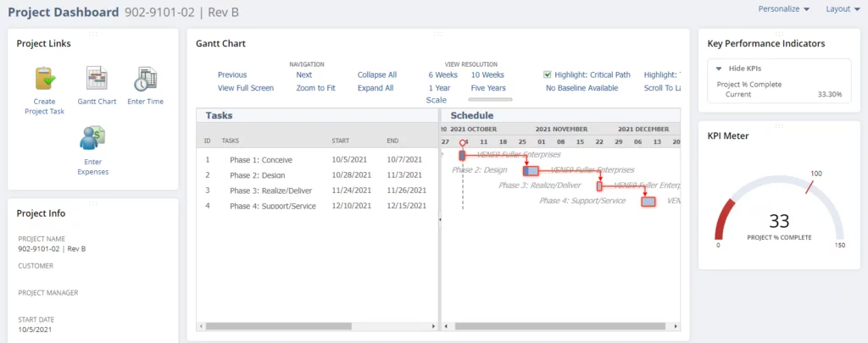
Task: Click the Tasks pane horizontal scrollbar
Action: tap(278, 326)
